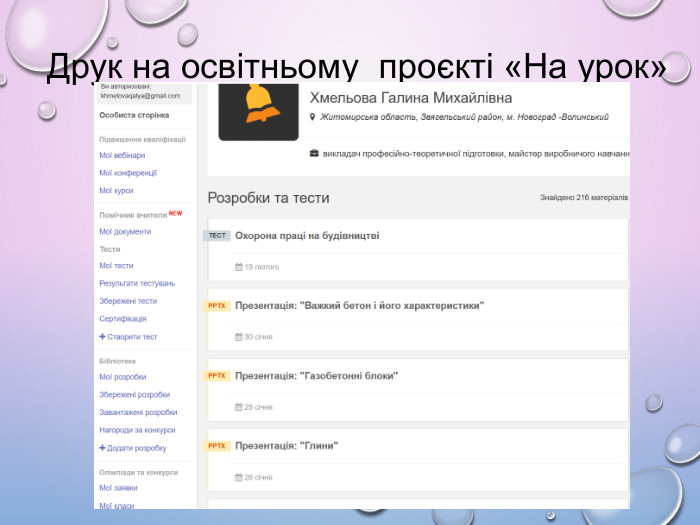Click the calendar icon next to 26 січня
This screenshot has width=700, height=525.
coord(239,477)
